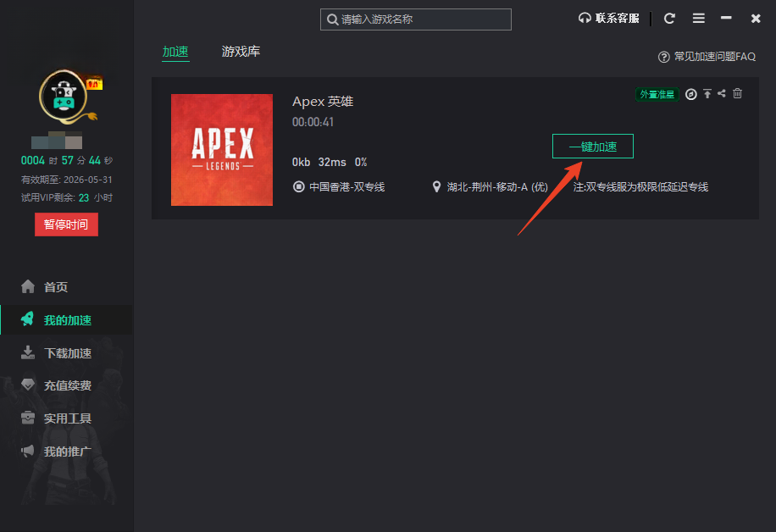Open 下载加速 in sidebar
This screenshot has height=532, width=776.
[67, 353]
